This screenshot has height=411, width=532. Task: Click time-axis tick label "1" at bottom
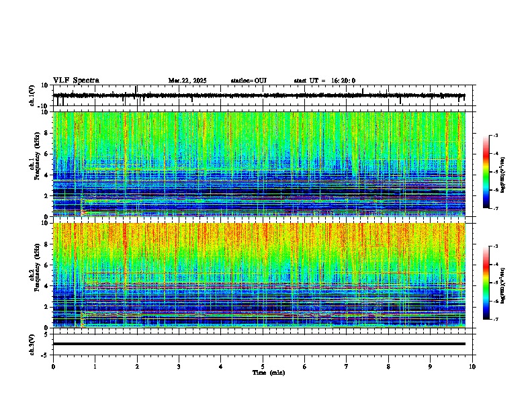(x=95, y=367)
